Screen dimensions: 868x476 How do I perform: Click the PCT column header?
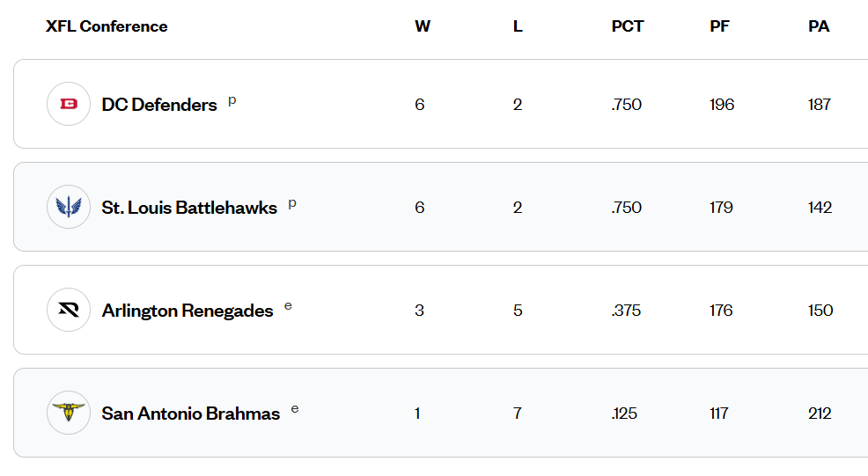[x=628, y=26]
